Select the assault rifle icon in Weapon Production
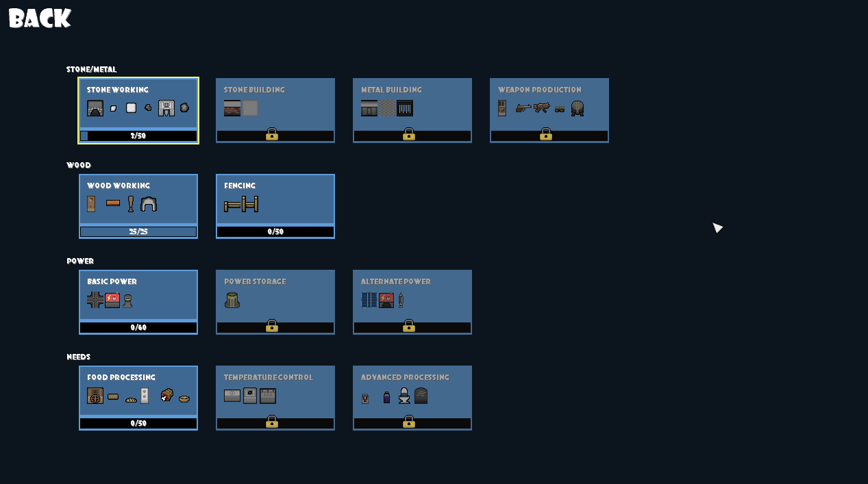Viewport: 868px width, 484px height. (x=542, y=107)
